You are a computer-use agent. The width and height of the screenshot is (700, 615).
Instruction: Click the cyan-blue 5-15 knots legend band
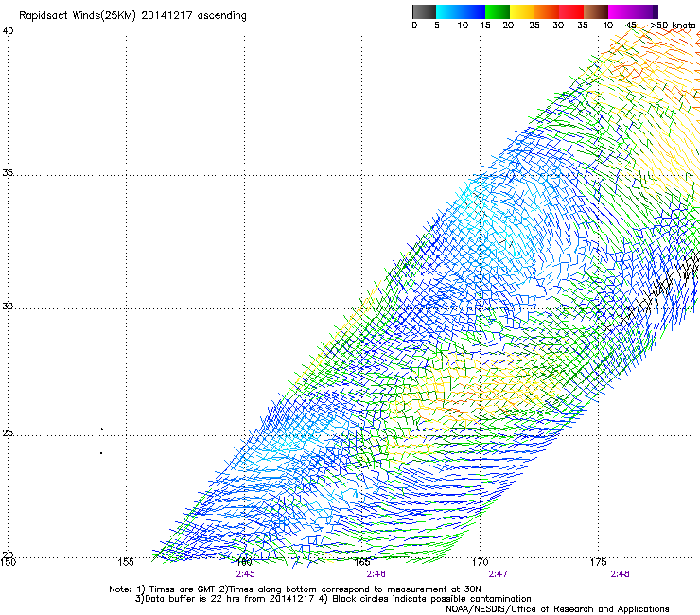461,11
